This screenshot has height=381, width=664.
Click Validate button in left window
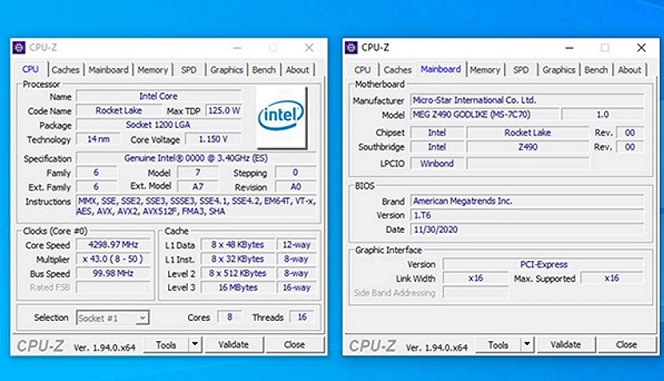click(234, 345)
